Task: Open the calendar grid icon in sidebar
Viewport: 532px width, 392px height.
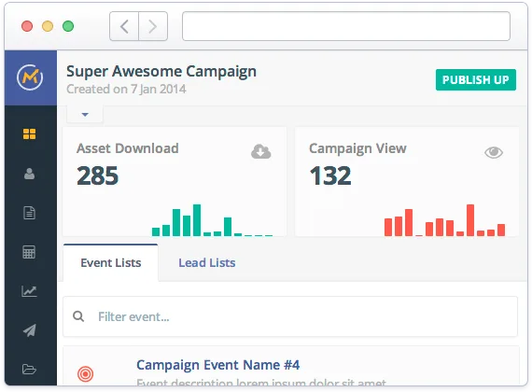Action: pos(29,252)
